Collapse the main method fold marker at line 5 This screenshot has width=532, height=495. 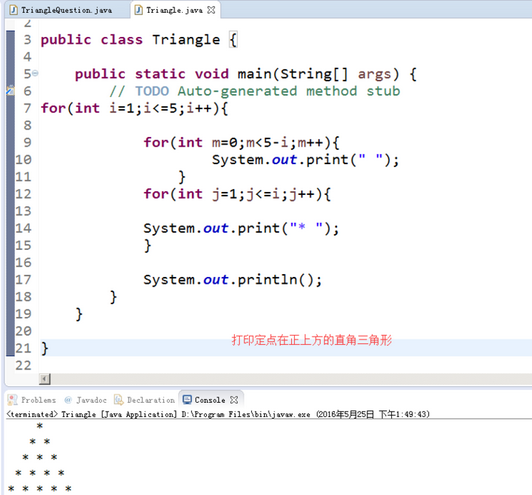click(x=35, y=73)
